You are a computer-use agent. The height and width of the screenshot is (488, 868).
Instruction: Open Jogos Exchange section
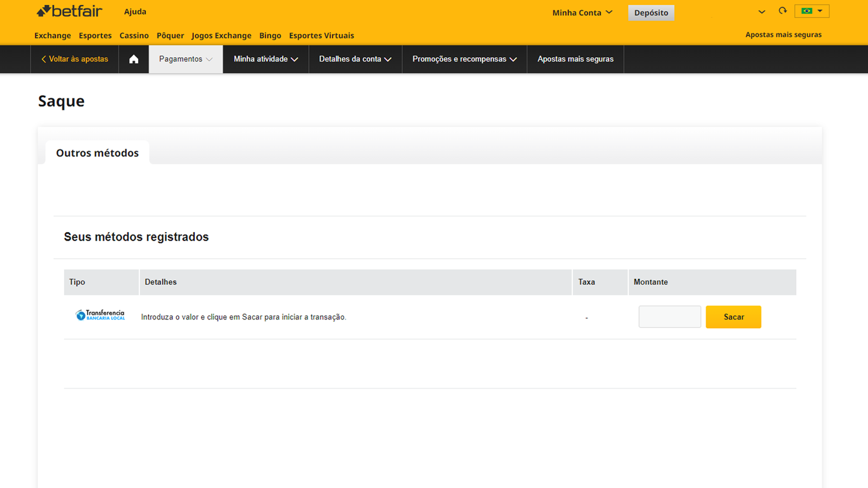click(221, 35)
